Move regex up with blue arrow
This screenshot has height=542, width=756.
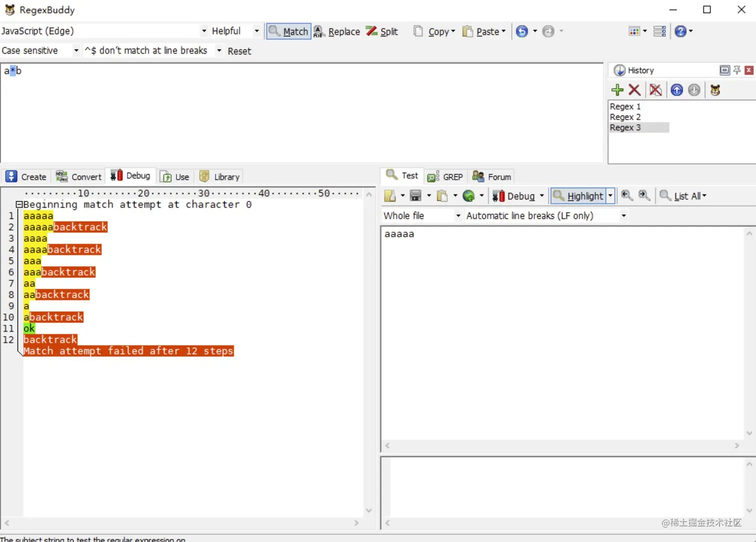tap(676, 90)
